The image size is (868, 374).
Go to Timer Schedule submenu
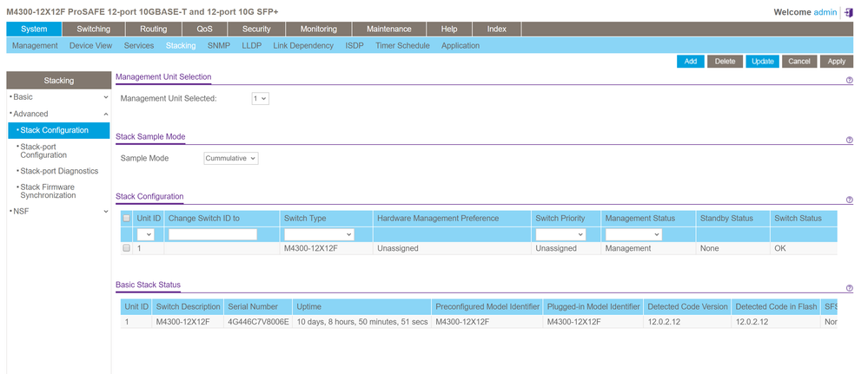coord(402,46)
